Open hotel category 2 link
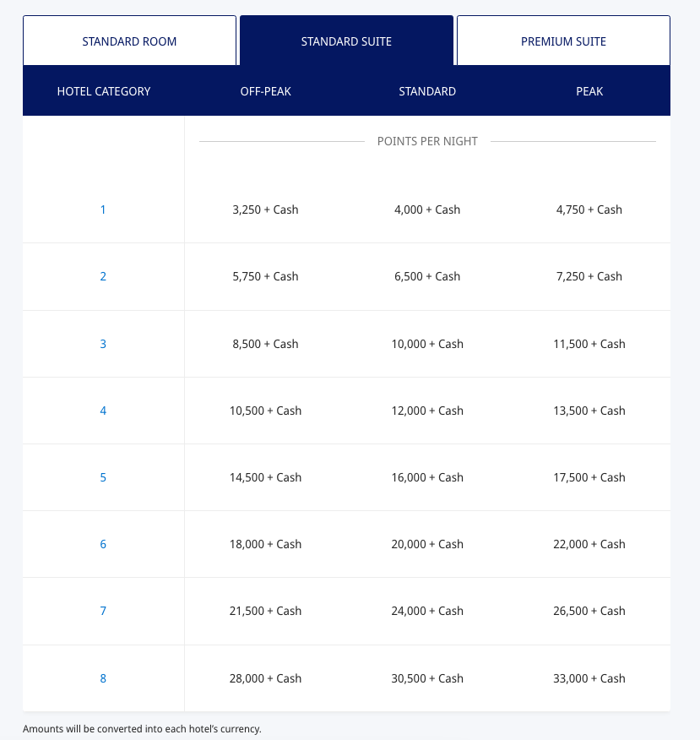The width and height of the screenshot is (700, 740). (103, 276)
